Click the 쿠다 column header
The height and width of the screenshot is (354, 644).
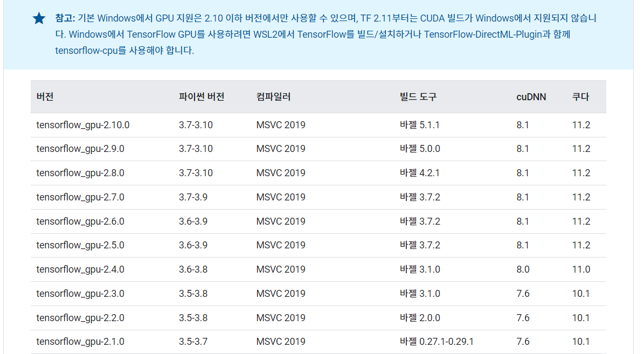click(580, 97)
